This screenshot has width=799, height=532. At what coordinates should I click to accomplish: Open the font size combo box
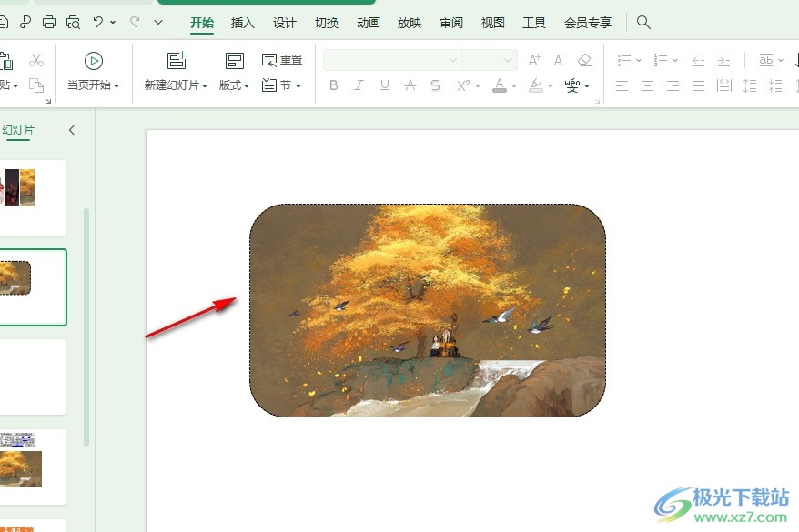pyautogui.click(x=490, y=60)
